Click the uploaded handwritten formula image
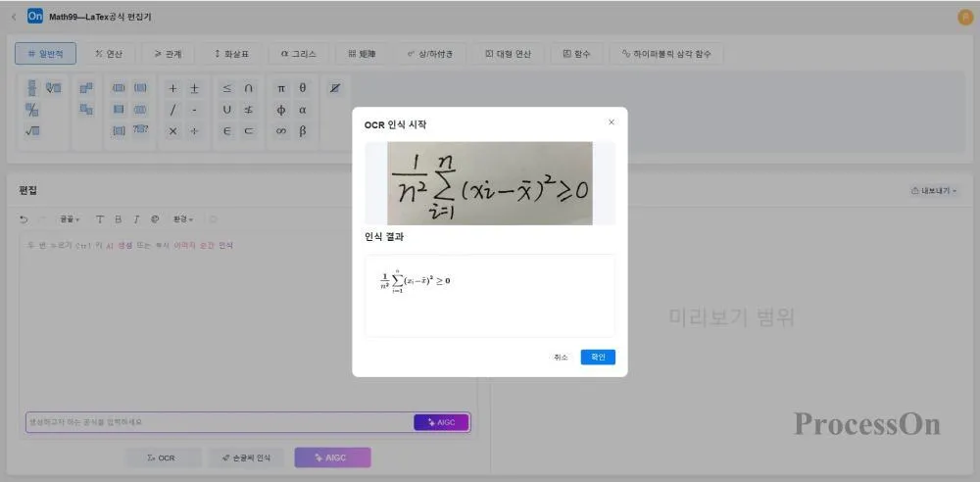This screenshot has width=980, height=482. pos(490,183)
